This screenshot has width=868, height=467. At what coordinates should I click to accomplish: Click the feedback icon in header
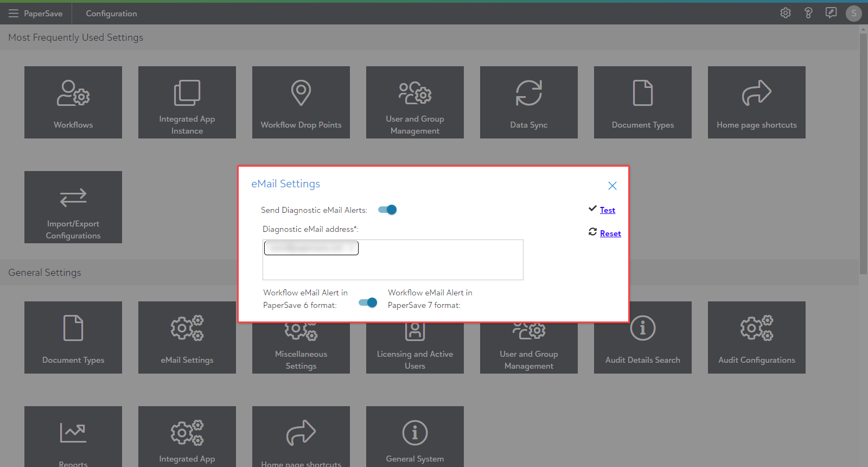point(831,13)
